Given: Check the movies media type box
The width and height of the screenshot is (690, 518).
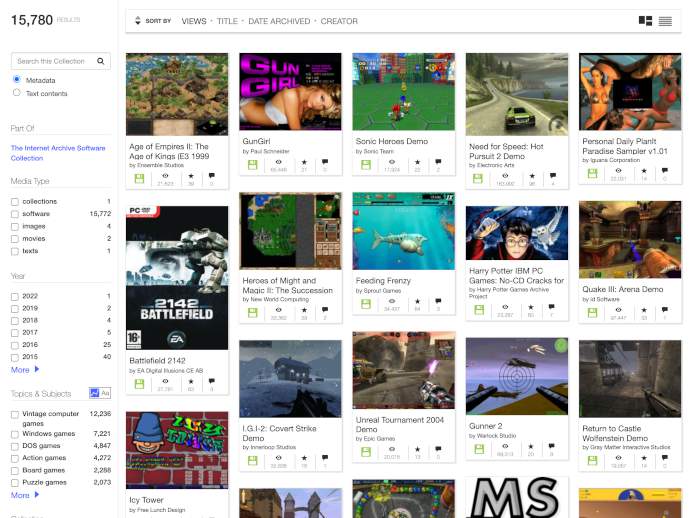Looking at the screenshot, I should pyautogui.click(x=15, y=239).
